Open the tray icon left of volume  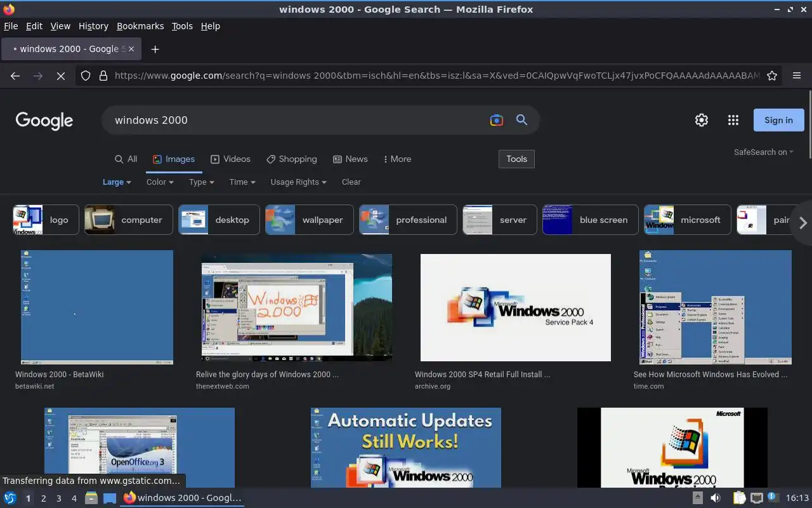click(x=698, y=498)
